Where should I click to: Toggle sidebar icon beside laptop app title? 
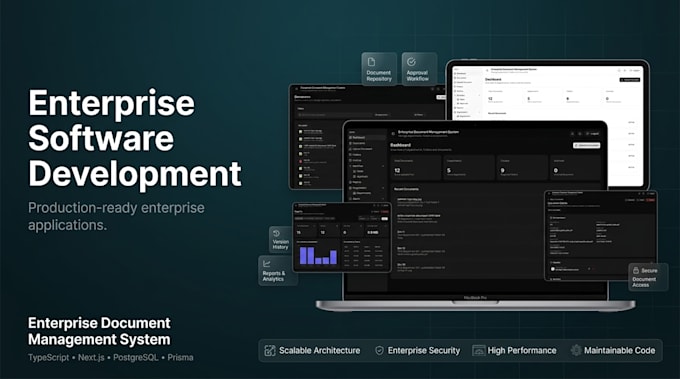(x=393, y=133)
